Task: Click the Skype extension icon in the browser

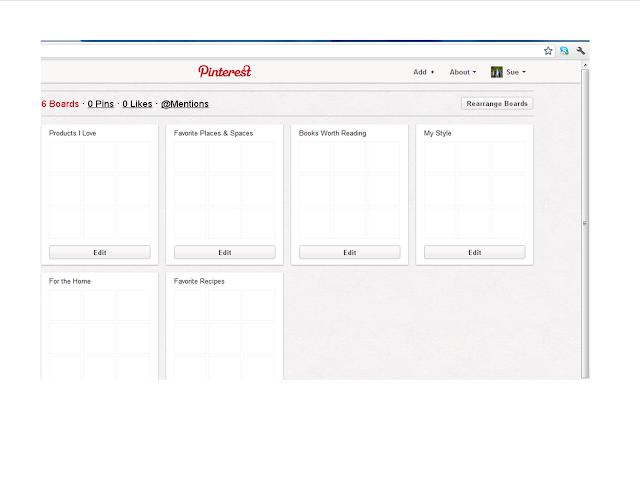Action: click(x=564, y=51)
